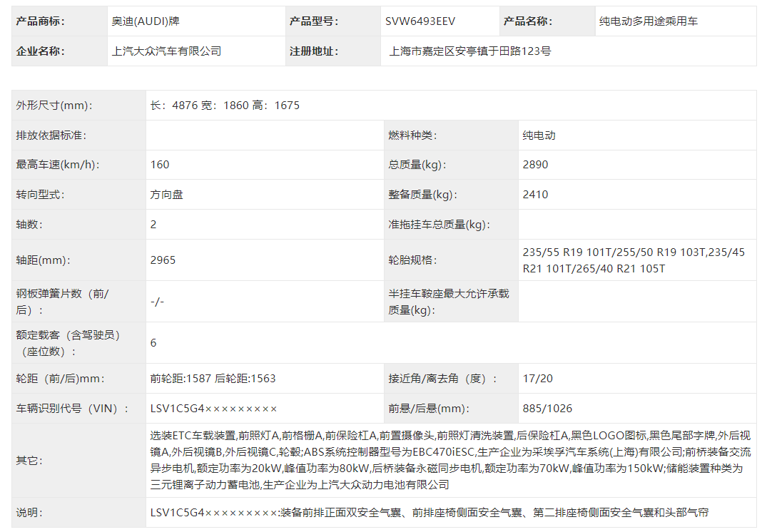Click tire spec value starting 235/55 R19

(x=634, y=260)
